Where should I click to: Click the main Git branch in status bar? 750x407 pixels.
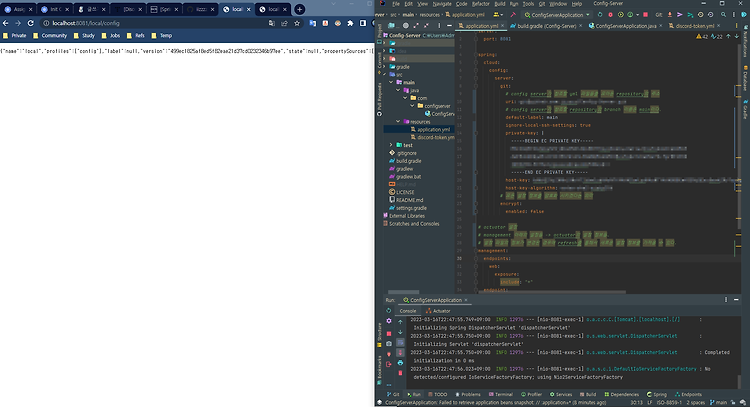pos(718,403)
